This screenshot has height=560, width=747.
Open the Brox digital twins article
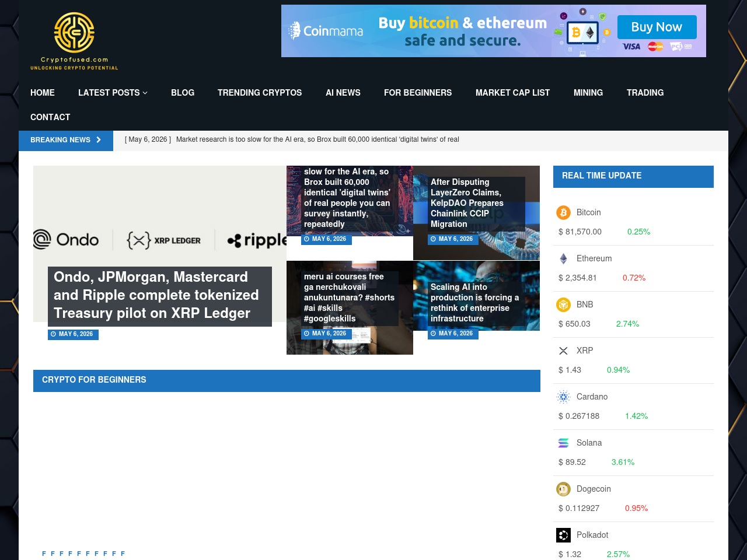click(x=347, y=198)
